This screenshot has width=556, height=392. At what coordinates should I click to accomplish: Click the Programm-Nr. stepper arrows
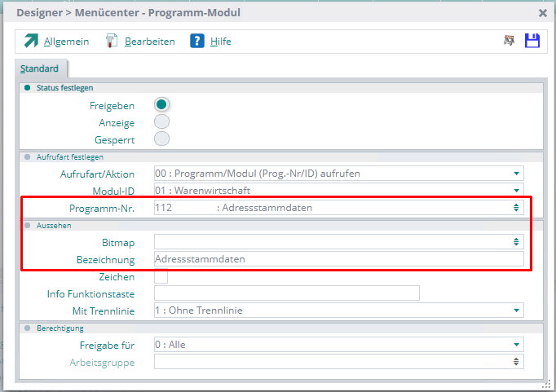(x=516, y=208)
